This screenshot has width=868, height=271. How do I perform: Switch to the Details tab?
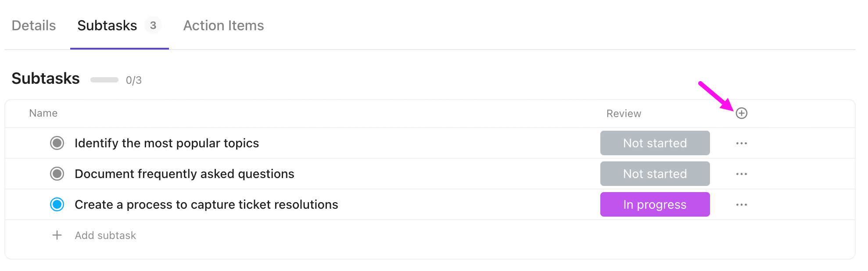[x=34, y=25]
